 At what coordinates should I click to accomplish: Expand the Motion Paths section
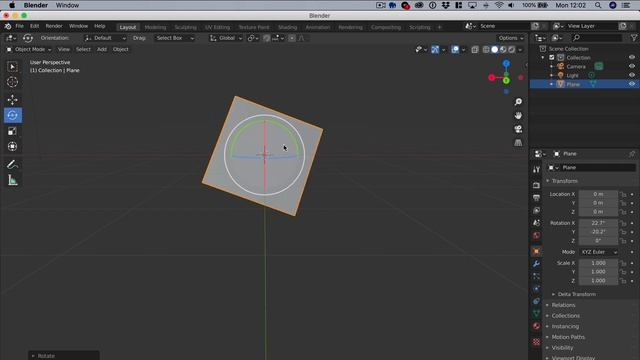(x=568, y=337)
